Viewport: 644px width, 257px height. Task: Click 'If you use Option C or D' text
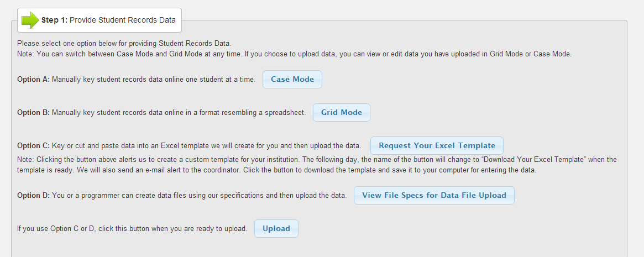point(132,229)
